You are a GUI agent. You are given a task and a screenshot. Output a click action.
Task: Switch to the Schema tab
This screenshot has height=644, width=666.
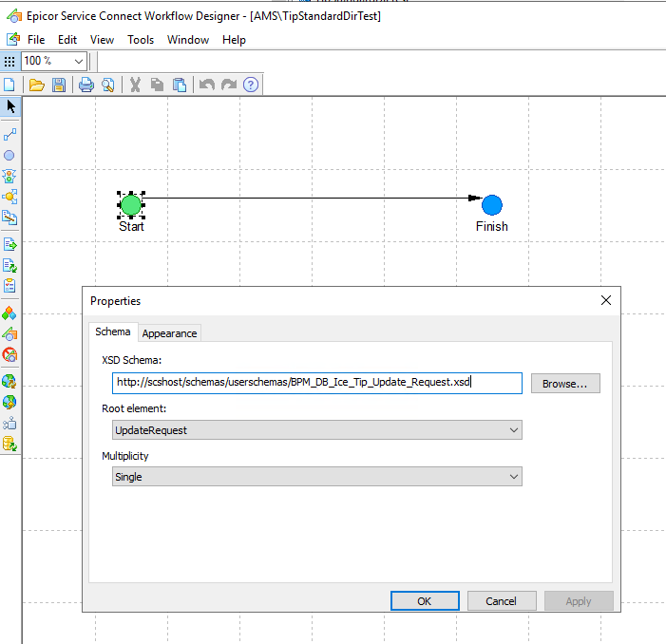coord(113,331)
